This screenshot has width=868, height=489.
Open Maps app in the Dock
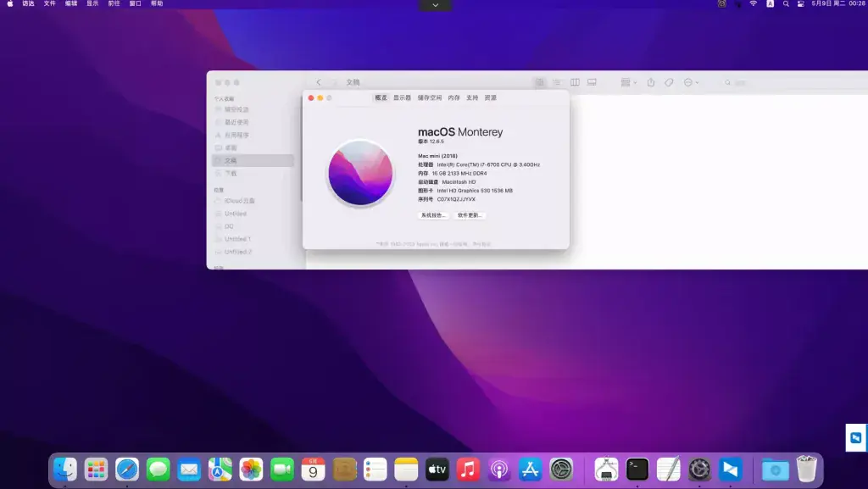point(220,470)
